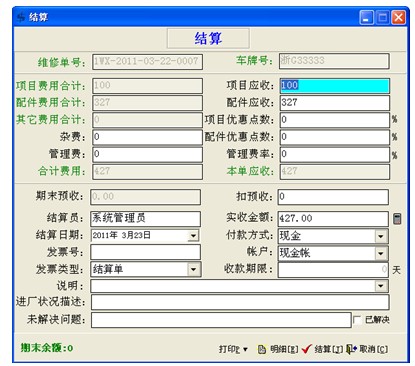Select the highlighted 项目应收 field
This screenshot has width=415, height=366.
(x=334, y=86)
